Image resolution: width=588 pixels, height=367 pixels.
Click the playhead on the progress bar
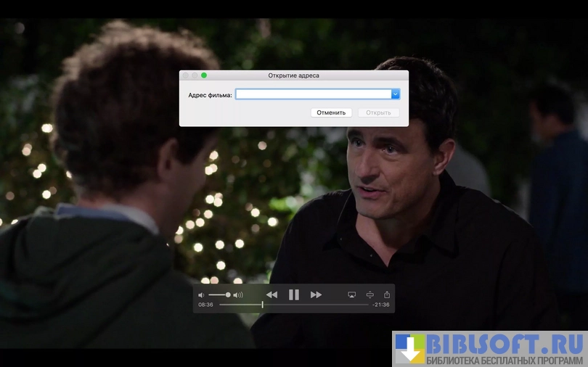click(262, 305)
